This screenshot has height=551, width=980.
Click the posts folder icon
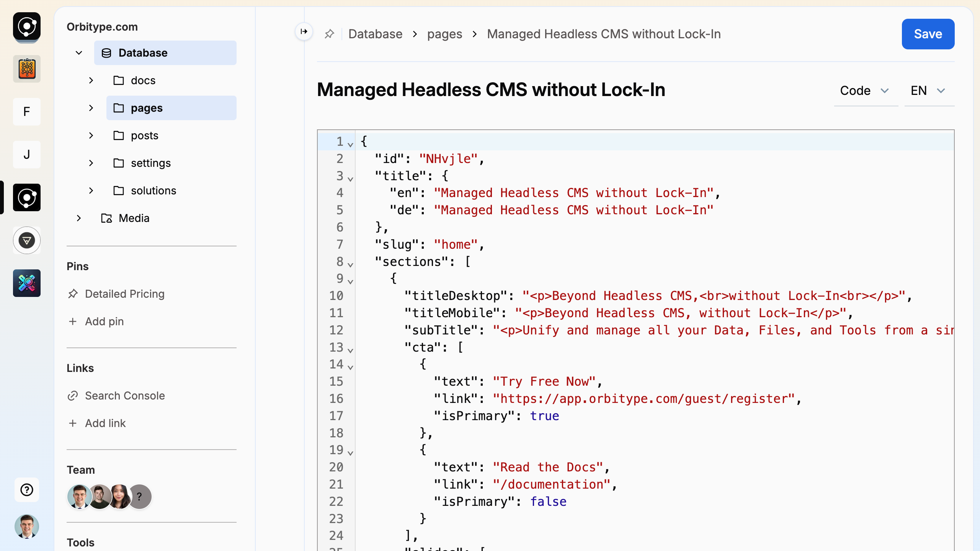tap(119, 135)
